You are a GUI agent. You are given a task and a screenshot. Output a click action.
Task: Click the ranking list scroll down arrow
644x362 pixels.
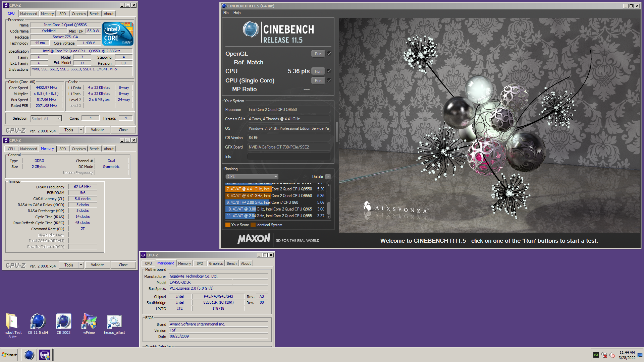329,217
